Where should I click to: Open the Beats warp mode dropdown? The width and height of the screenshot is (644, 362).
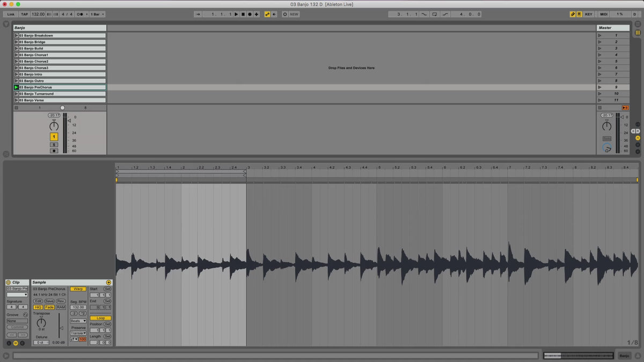[x=78, y=321]
